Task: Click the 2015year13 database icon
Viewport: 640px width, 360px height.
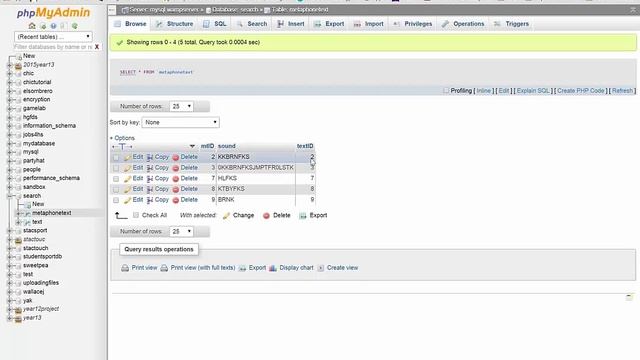Action: (18, 65)
